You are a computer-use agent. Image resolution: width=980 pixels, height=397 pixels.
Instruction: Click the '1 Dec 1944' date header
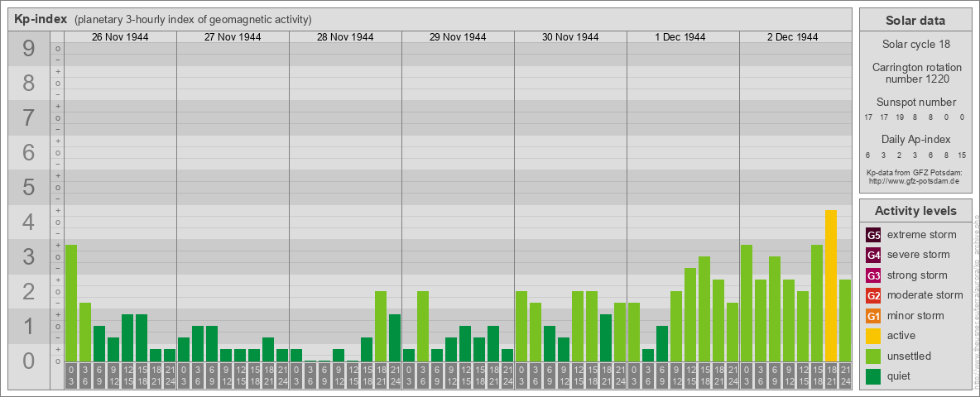pyautogui.click(x=680, y=37)
